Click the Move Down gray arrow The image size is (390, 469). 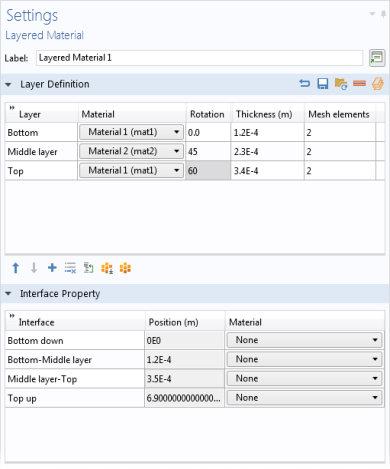coord(34,268)
